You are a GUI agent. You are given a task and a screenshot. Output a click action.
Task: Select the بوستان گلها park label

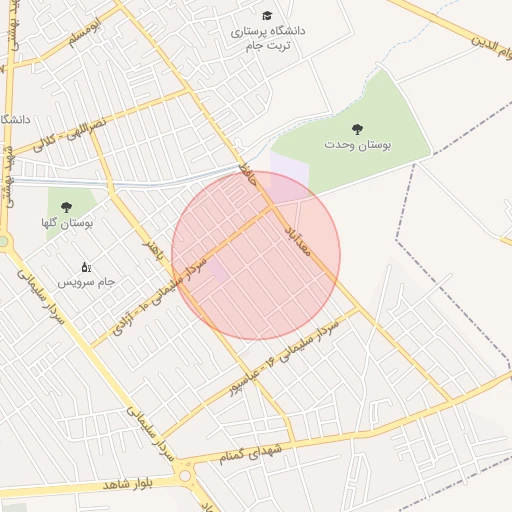[x=67, y=223]
